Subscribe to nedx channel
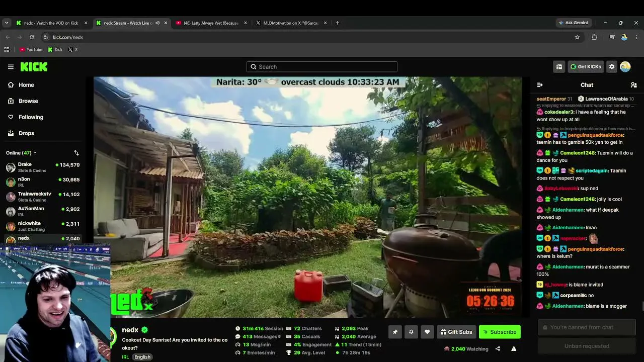The width and height of the screenshot is (644, 362). pyautogui.click(x=500, y=332)
